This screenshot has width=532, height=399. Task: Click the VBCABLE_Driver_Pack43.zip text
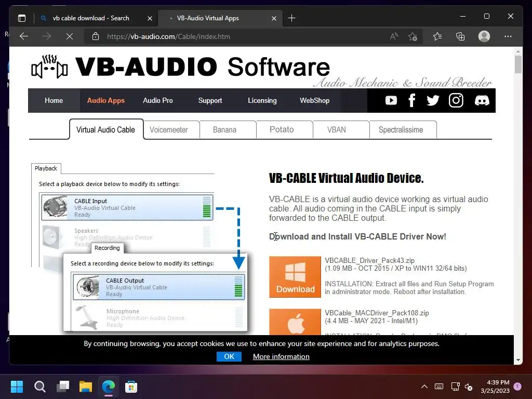[369, 260]
